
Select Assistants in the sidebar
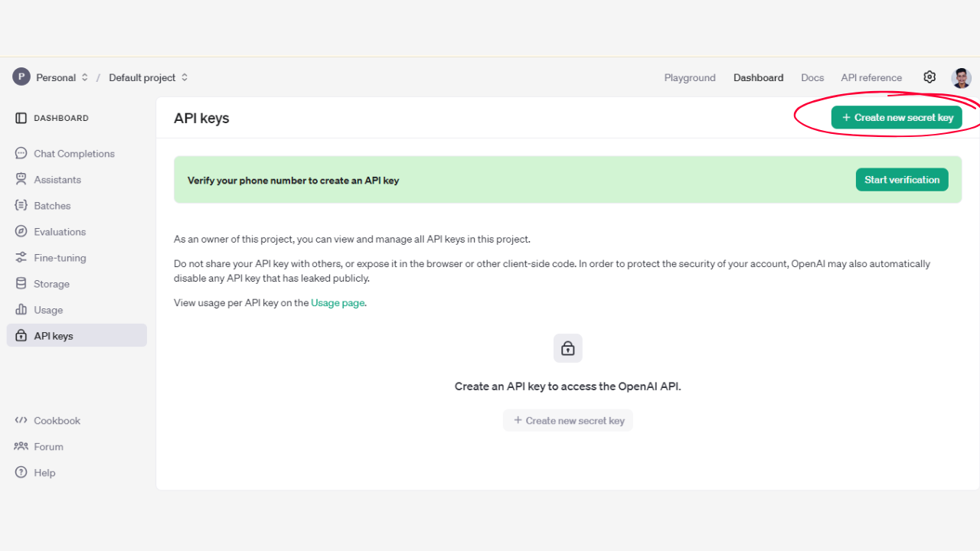pyautogui.click(x=77, y=179)
